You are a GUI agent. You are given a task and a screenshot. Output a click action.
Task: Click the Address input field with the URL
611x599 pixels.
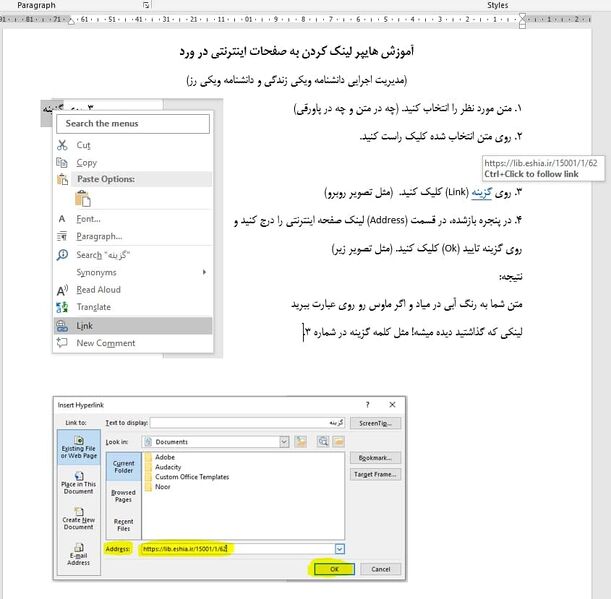point(237,549)
